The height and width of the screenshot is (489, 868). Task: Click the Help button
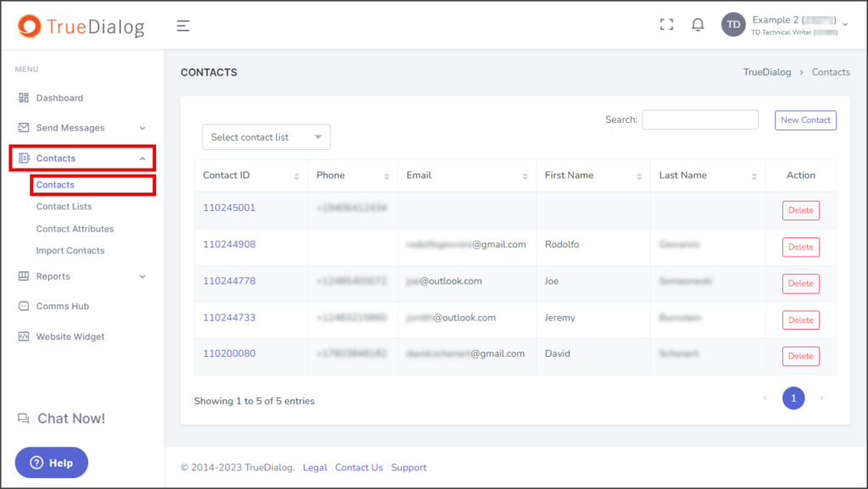click(x=52, y=463)
